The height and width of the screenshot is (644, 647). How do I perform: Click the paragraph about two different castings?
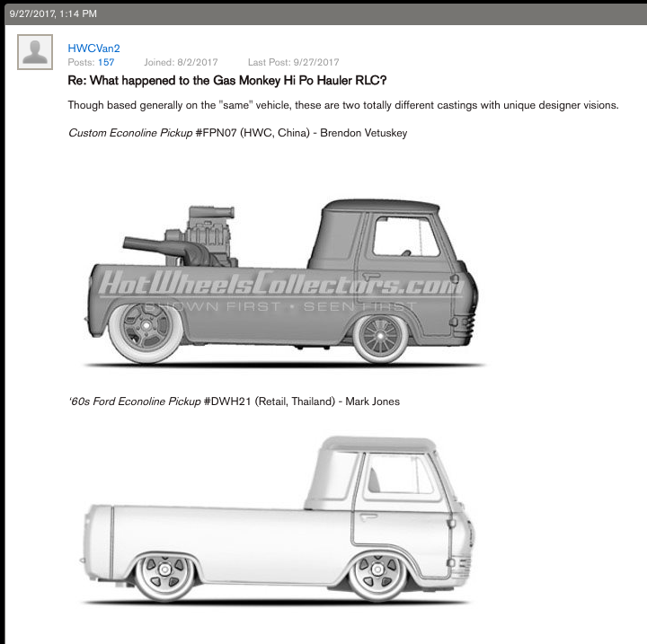pyautogui.click(x=343, y=105)
